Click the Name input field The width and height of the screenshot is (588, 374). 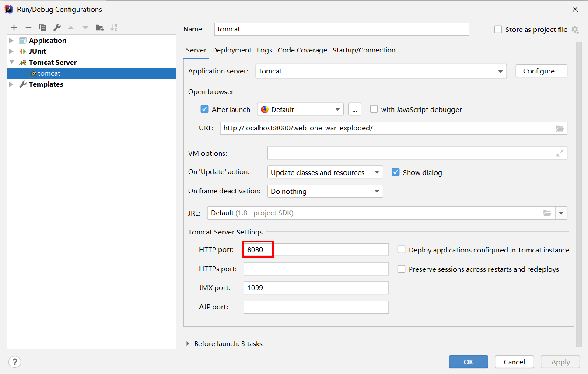342,29
